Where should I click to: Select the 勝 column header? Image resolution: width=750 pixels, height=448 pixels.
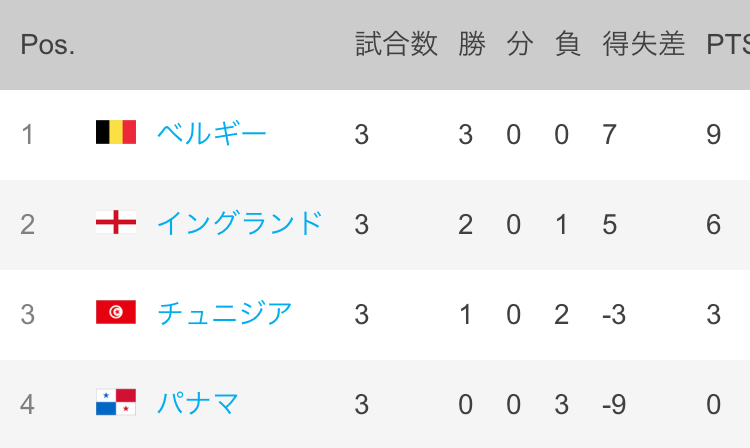tap(472, 44)
